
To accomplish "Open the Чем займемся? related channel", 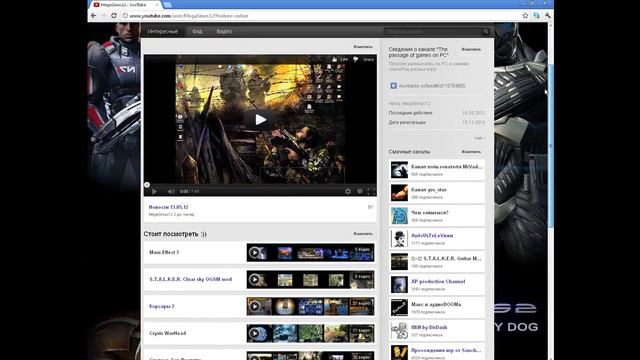I will pos(429,212).
